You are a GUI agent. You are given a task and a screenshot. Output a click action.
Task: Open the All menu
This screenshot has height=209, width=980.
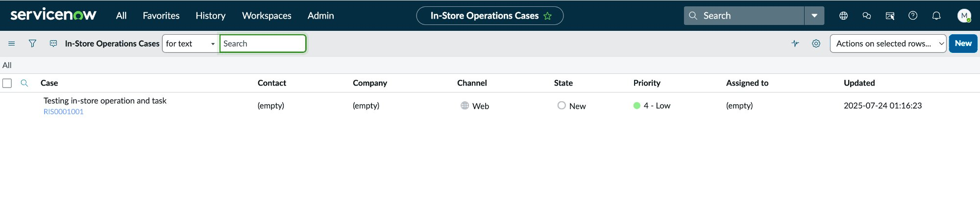(121, 16)
